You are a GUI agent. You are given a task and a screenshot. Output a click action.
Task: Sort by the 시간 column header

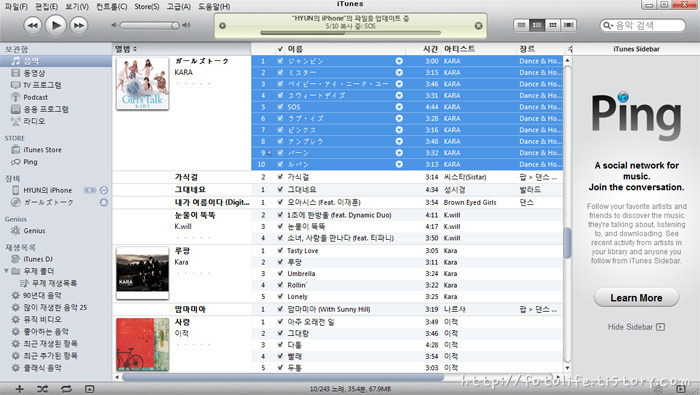point(430,49)
